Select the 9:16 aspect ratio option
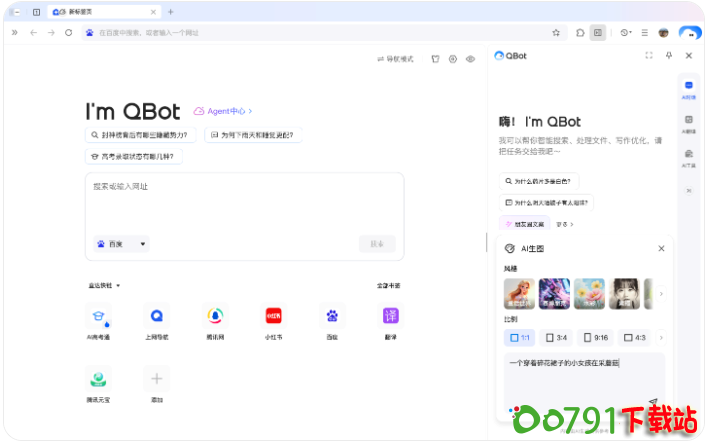 [595, 337]
